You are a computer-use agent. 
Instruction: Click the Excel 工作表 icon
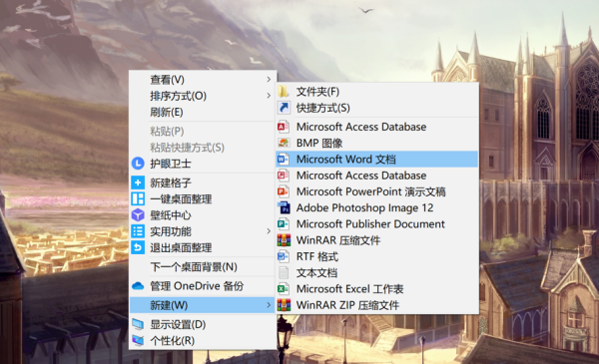[x=284, y=289]
